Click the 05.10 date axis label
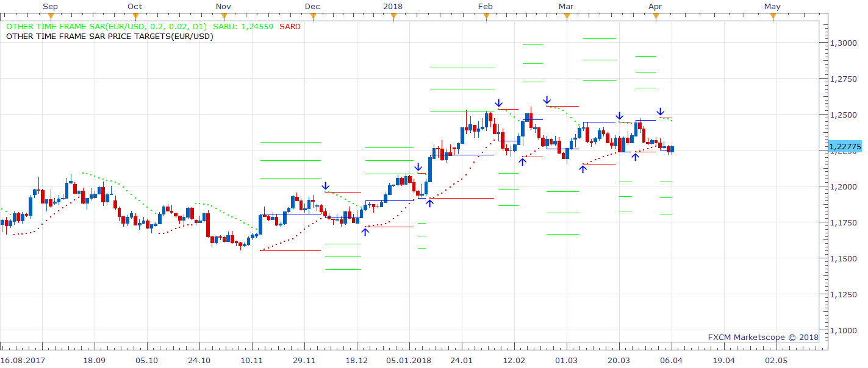 click(x=147, y=360)
